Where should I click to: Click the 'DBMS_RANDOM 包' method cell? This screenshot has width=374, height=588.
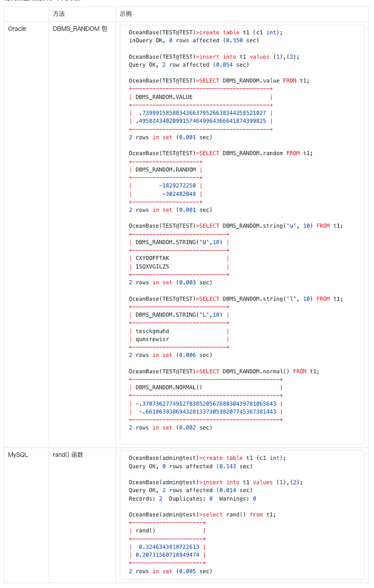pyautogui.click(x=80, y=29)
